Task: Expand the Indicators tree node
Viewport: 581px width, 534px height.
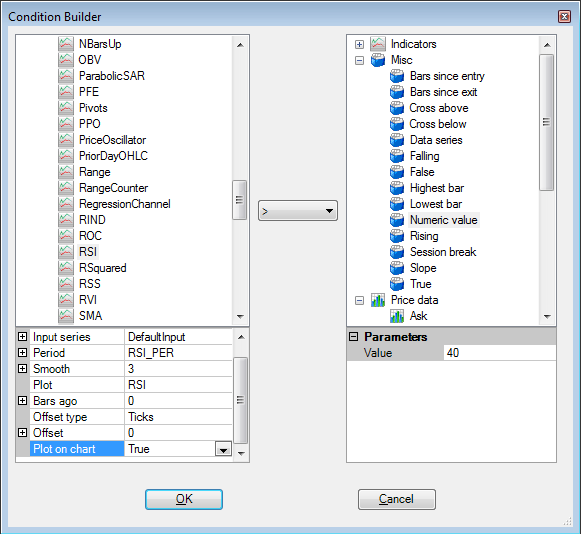Action: pos(359,44)
